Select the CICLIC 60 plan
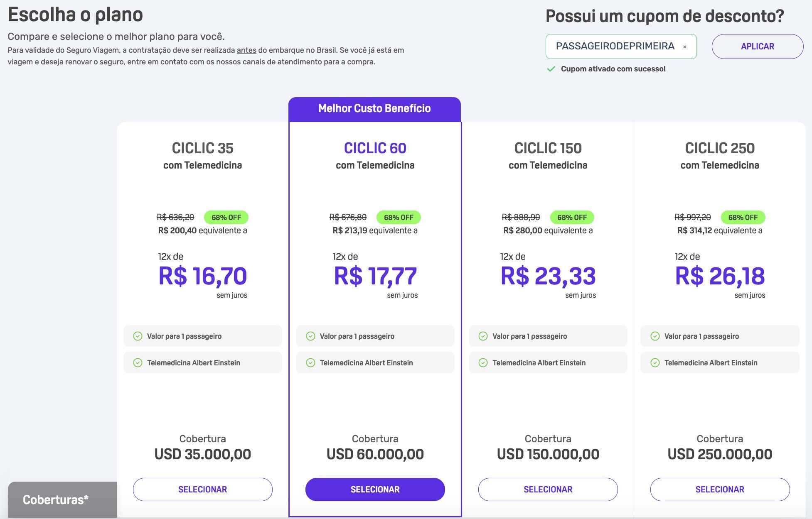Image resolution: width=812 pixels, height=519 pixels. pyautogui.click(x=375, y=489)
